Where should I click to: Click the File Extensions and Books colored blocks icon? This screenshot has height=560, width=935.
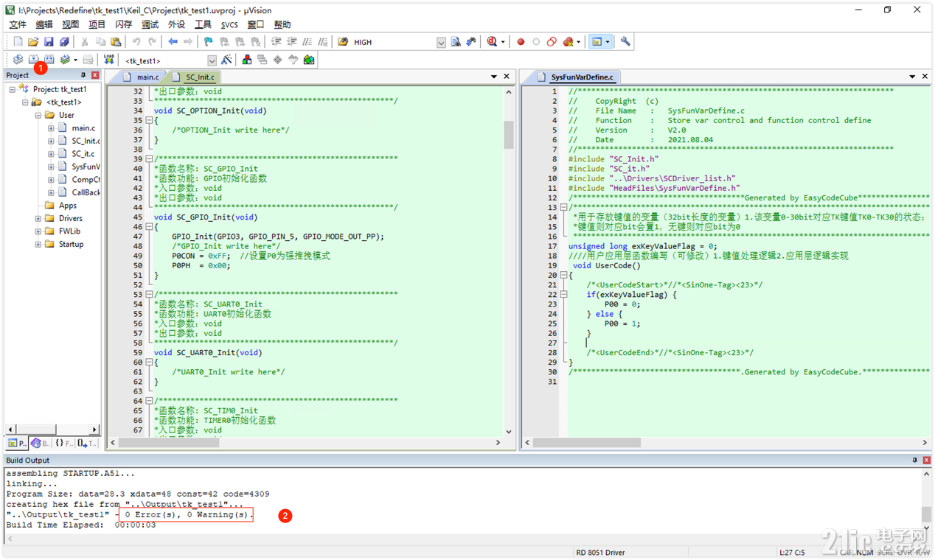(x=246, y=60)
